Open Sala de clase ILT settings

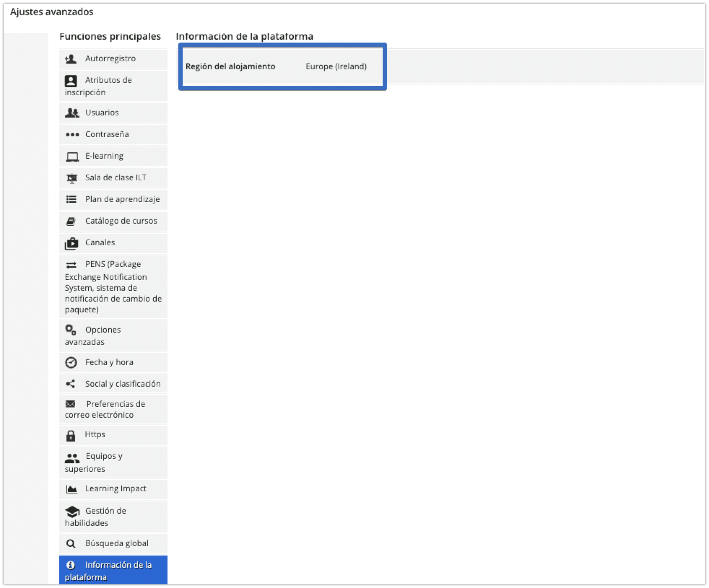tap(116, 177)
